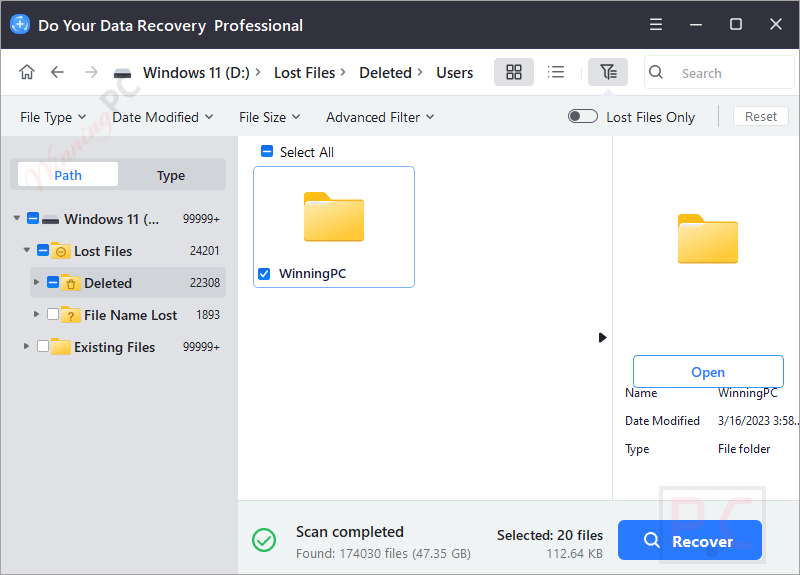Click the 24201 count next to Lost Files

(204, 251)
